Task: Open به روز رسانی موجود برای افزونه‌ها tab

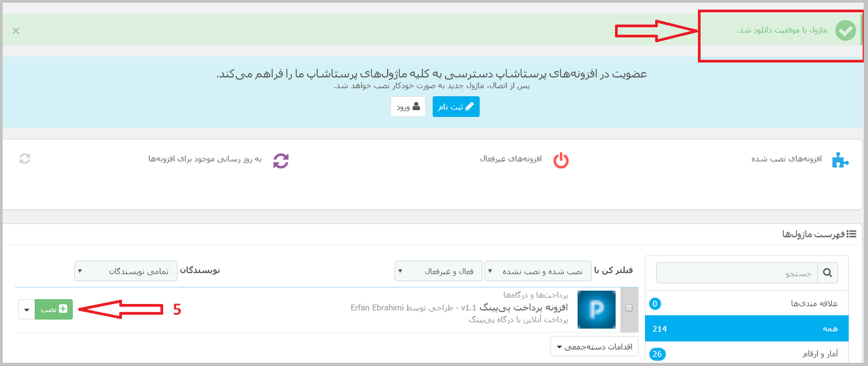Action: pos(205,159)
